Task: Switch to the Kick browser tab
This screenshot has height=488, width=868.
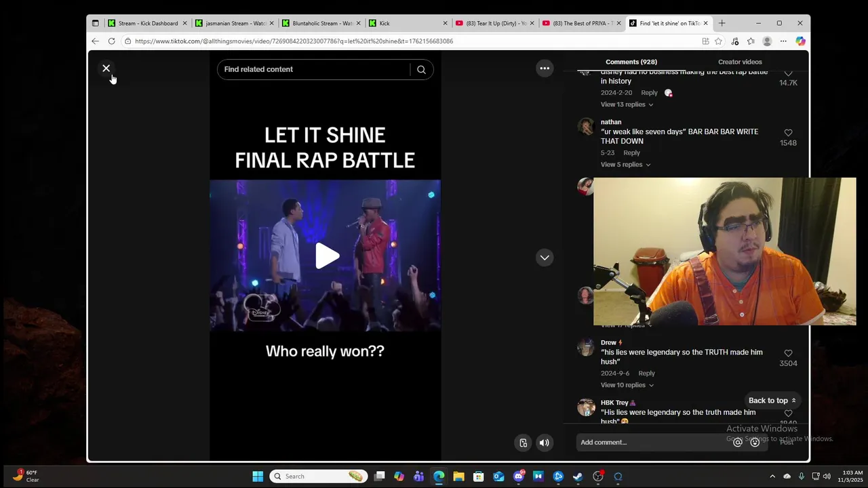Action: pyautogui.click(x=408, y=23)
